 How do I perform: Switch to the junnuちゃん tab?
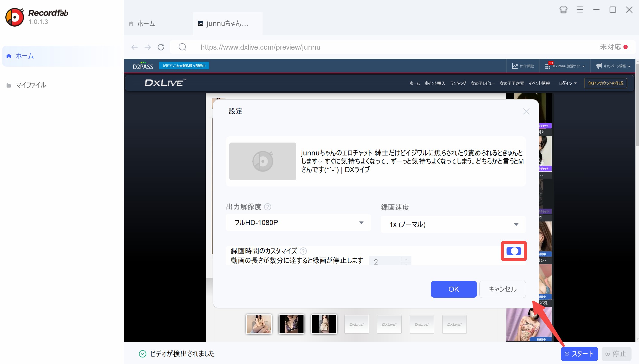click(x=228, y=24)
